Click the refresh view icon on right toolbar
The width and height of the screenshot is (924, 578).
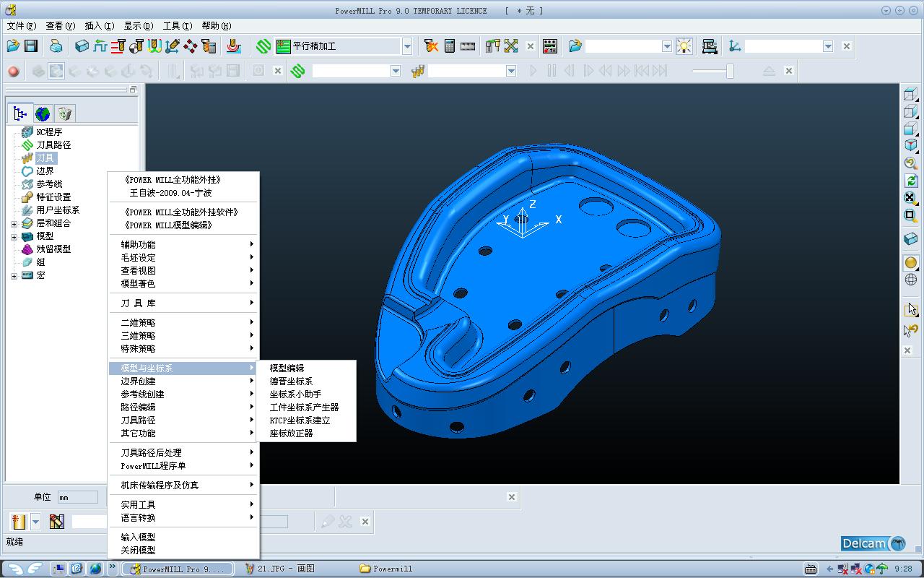pyautogui.click(x=911, y=181)
